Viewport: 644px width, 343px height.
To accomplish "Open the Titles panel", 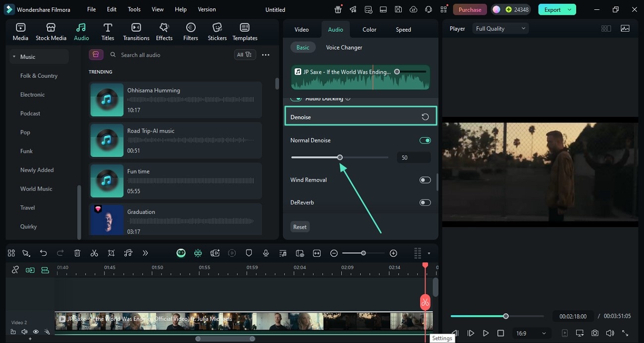I will 107,32.
